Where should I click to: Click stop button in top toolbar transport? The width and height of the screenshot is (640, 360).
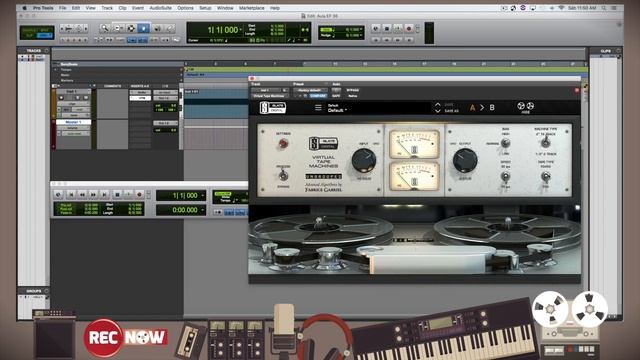[x=387, y=29]
